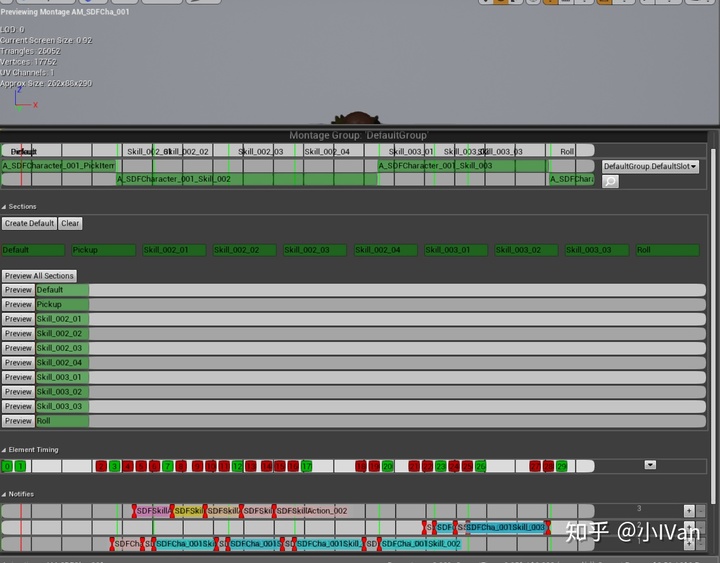Viewport: 720px width, 563px height.
Task: Select the Skill_003_03 section box in Sections row
Action: pyautogui.click(x=597, y=250)
